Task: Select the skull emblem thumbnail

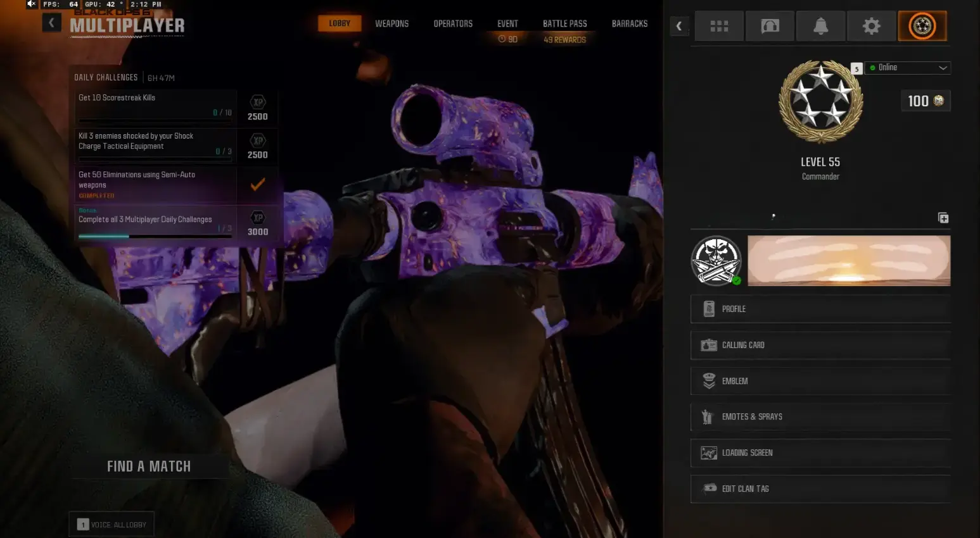Action: [716, 261]
